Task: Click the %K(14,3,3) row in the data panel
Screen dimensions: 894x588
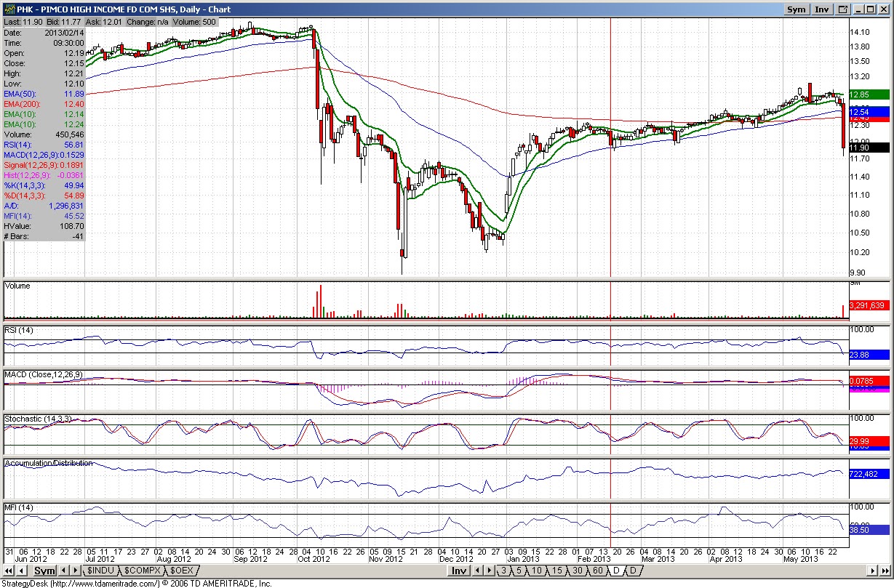Action: [44, 185]
